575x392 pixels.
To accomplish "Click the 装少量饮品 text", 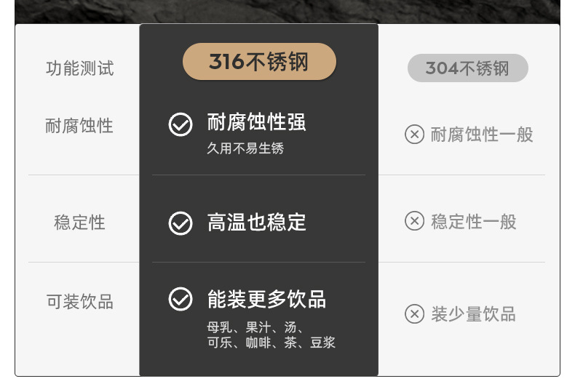I will 473,313.
